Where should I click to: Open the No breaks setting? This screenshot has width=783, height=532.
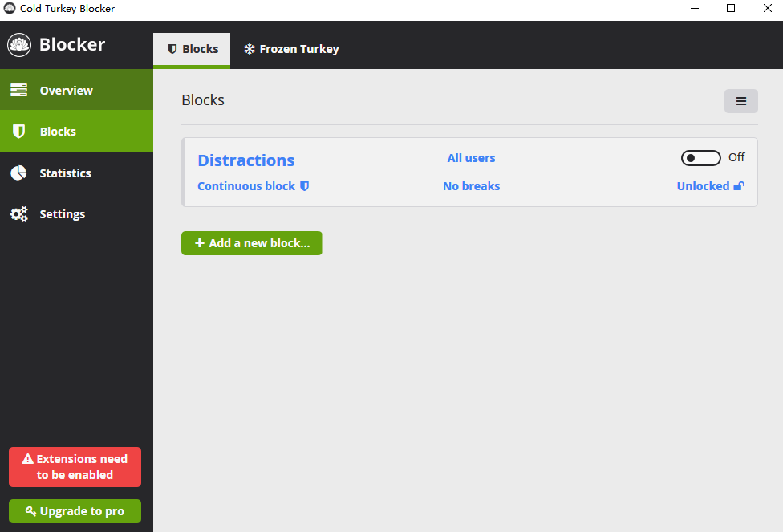(x=471, y=186)
